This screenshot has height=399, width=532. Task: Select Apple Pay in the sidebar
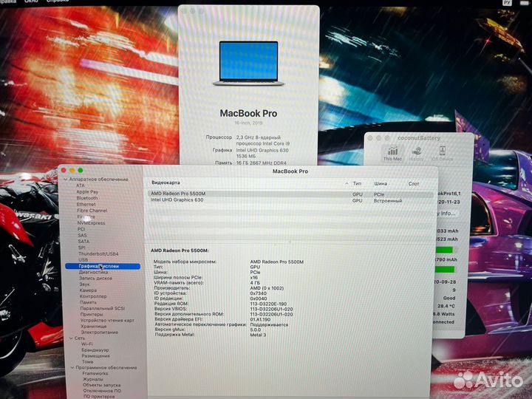[x=87, y=191]
